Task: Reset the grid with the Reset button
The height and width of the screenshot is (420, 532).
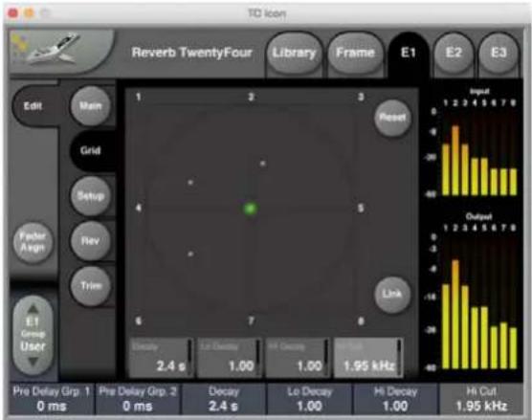Action: coord(392,118)
